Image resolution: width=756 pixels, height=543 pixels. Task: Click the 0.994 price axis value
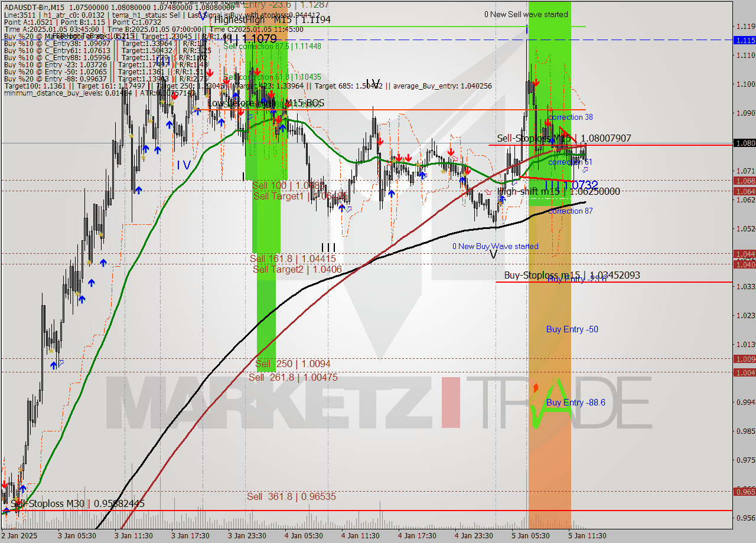coord(745,402)
